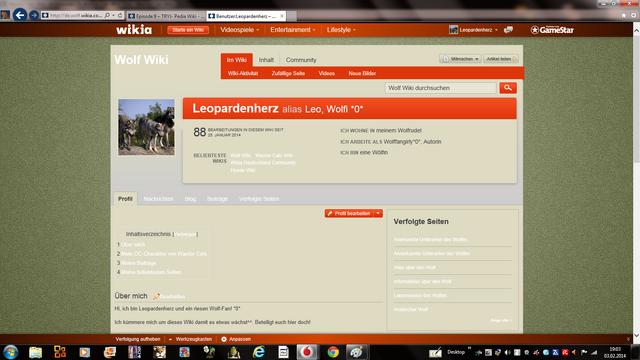Open Alles über den Wolf followed page
Screen dimensions: 640x360
pos(414,268)
